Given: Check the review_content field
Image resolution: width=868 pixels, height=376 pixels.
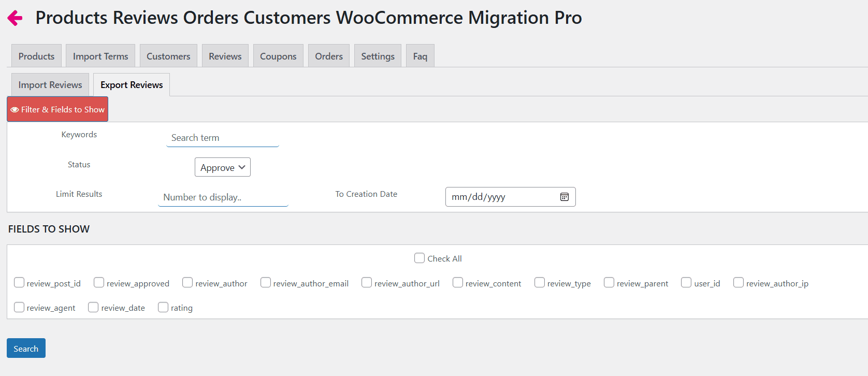Looking at the screenshot, I should pos(458,282).
